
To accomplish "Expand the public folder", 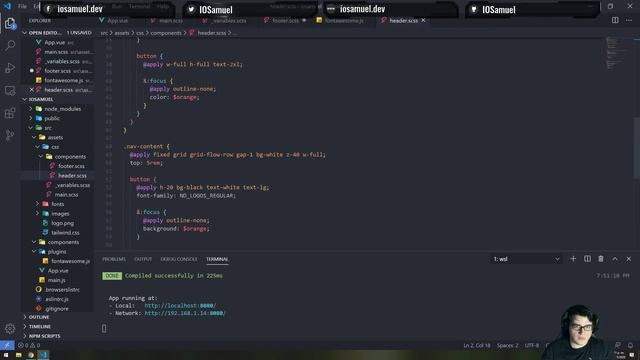I will click(x=57, y=118).
